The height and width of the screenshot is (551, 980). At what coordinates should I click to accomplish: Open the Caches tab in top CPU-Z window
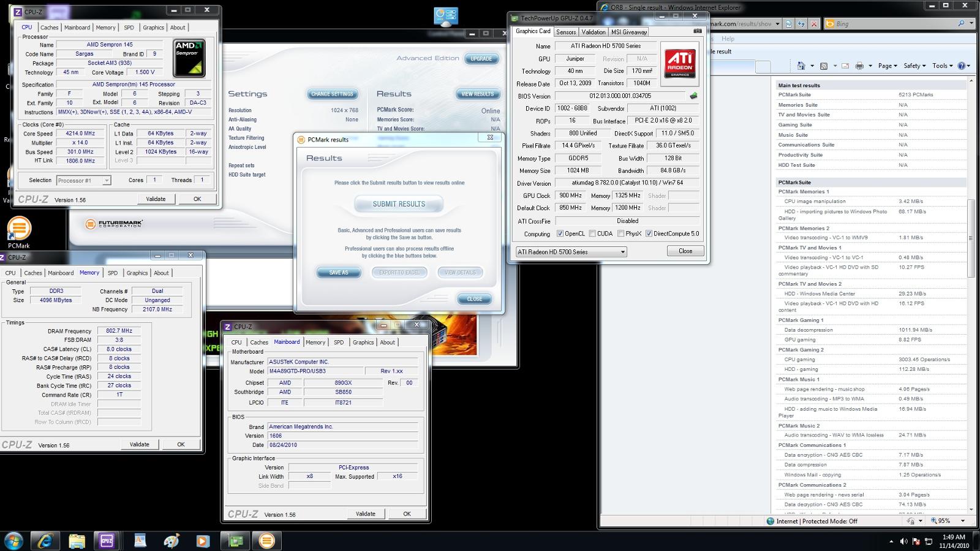pos(49,28)
